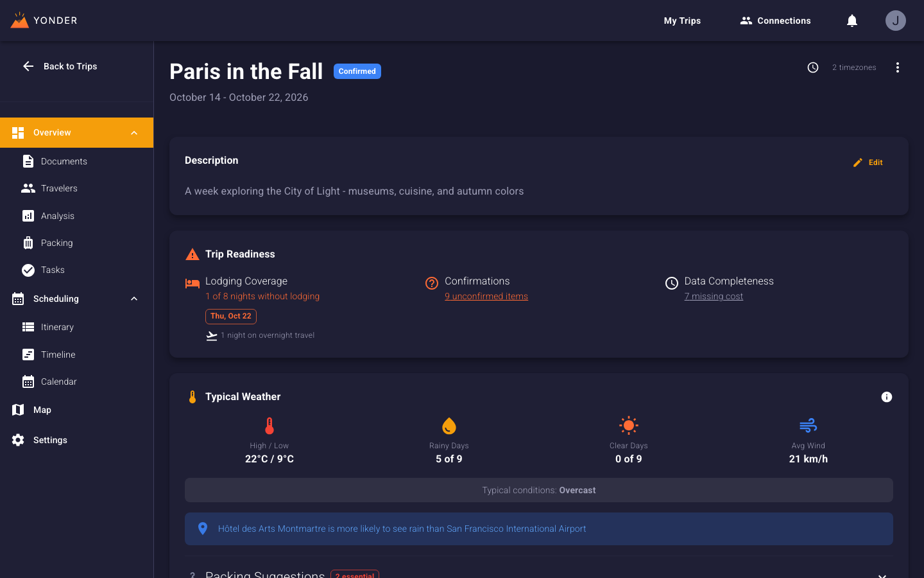Click the Confirmed status badge
This screenshot has width=924, height=578.
(x=357, y=71)
